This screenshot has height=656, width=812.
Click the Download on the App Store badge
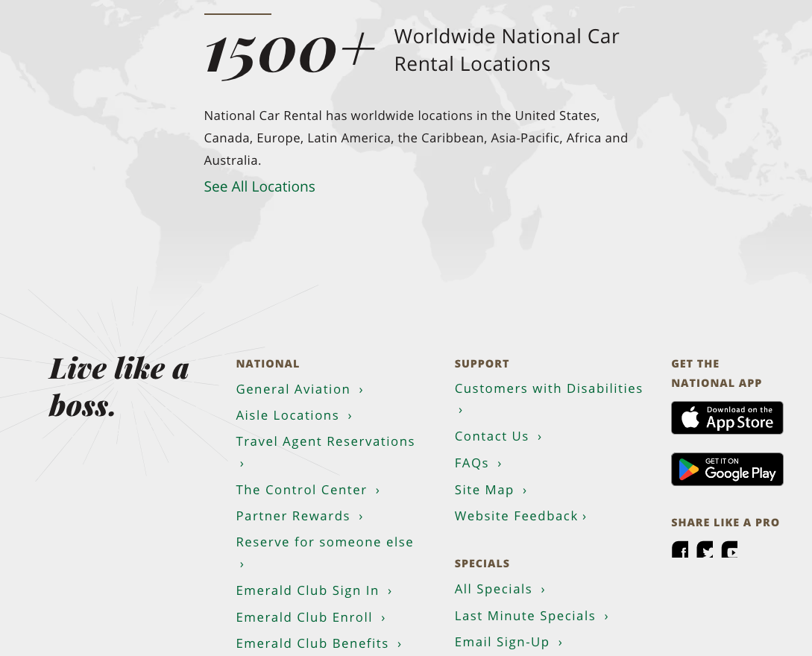click(x=727, y=418)
